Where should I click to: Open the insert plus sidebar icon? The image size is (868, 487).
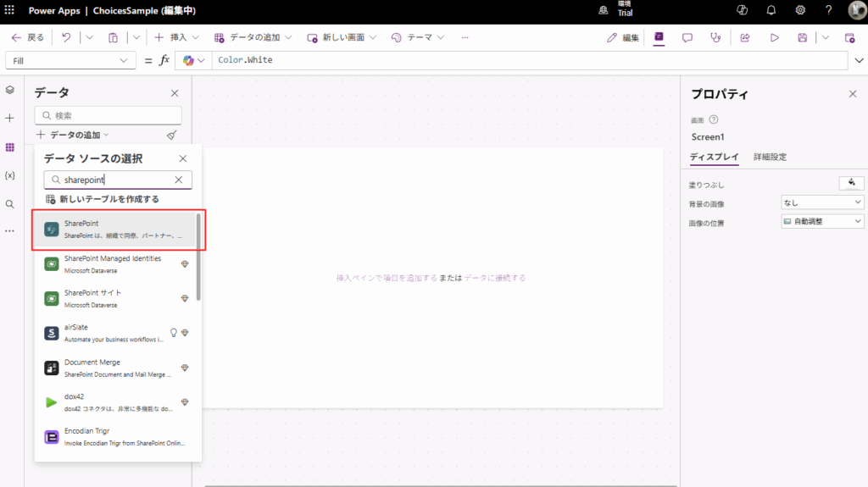[x=10, y=118]
